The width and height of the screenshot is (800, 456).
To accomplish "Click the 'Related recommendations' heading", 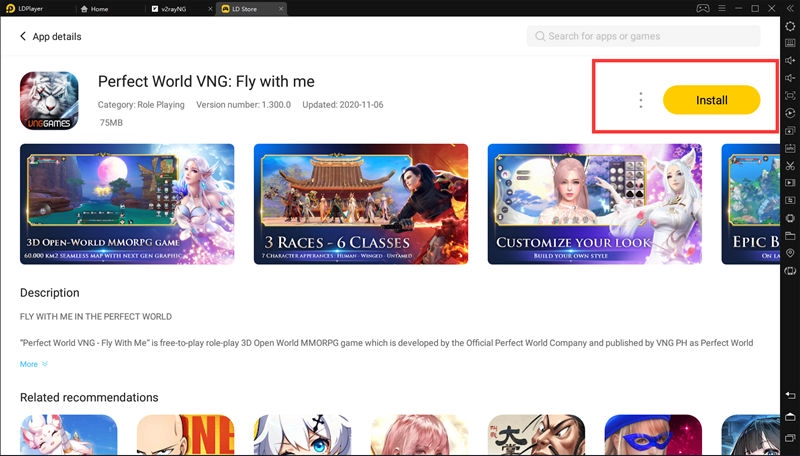I will coord(89,397).
